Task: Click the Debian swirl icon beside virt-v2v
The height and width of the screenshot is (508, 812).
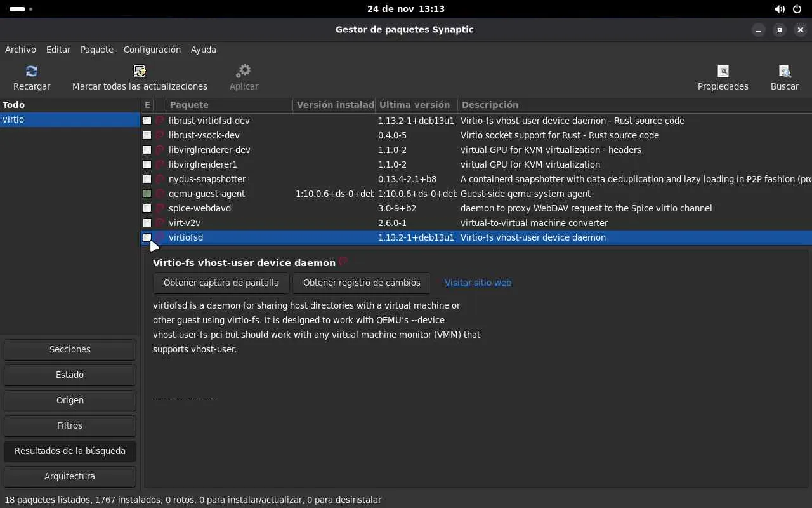Action: coord(160,223)
